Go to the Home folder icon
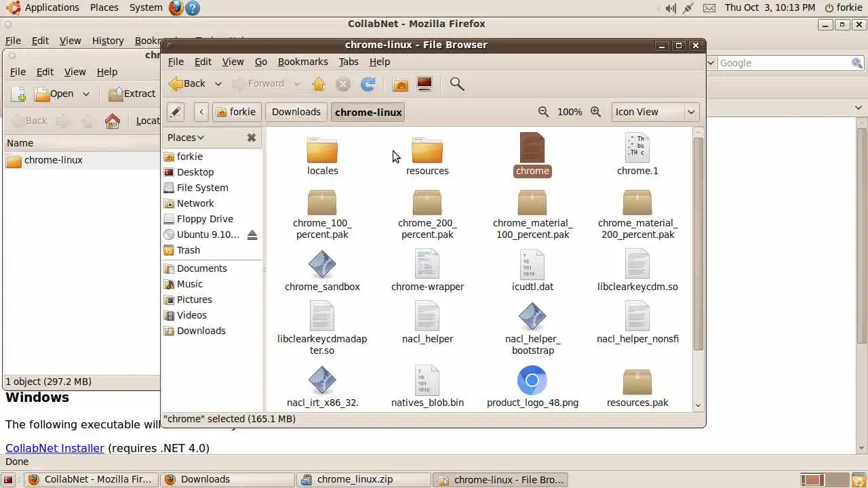This screenshot has width=868, height=488. tap(401, 84)
